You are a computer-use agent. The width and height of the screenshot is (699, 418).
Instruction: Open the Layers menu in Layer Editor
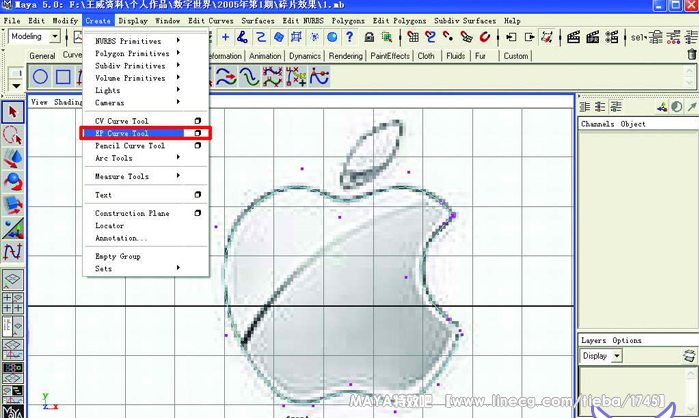(593, 340)
